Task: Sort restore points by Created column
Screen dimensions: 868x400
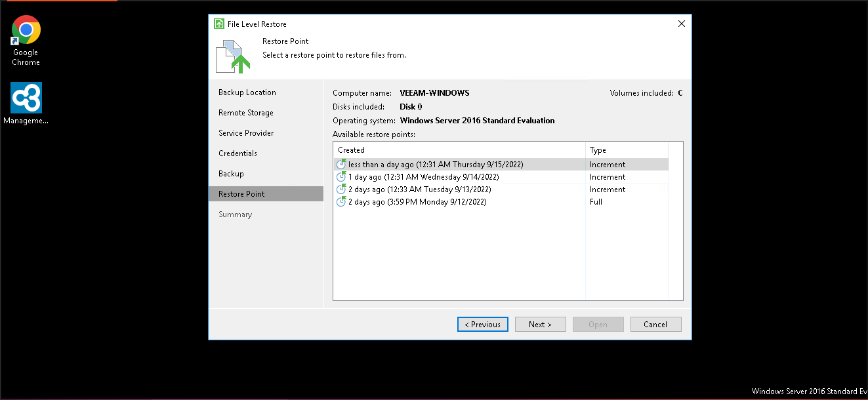Action: pyautogui.click(x=459, y=150)
